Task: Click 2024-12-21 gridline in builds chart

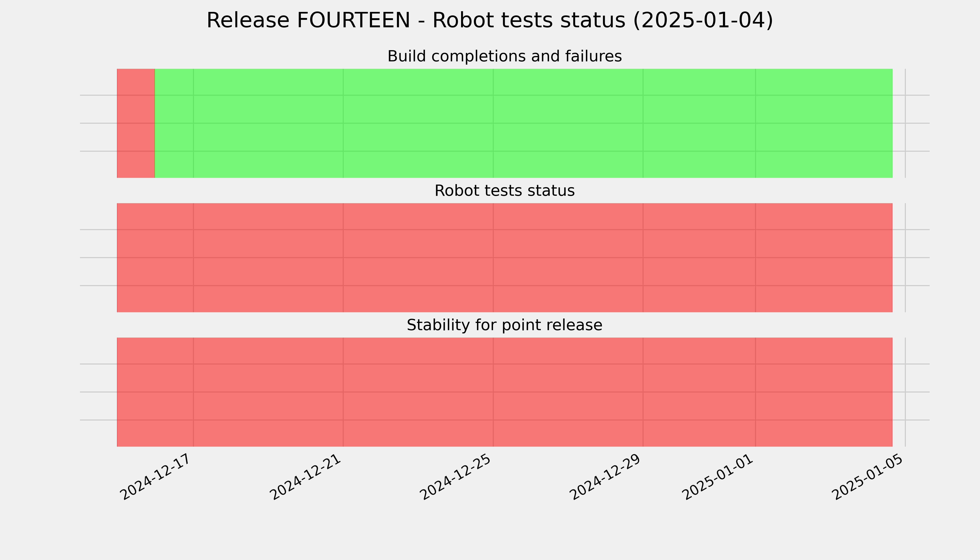Action: (343, 123)
